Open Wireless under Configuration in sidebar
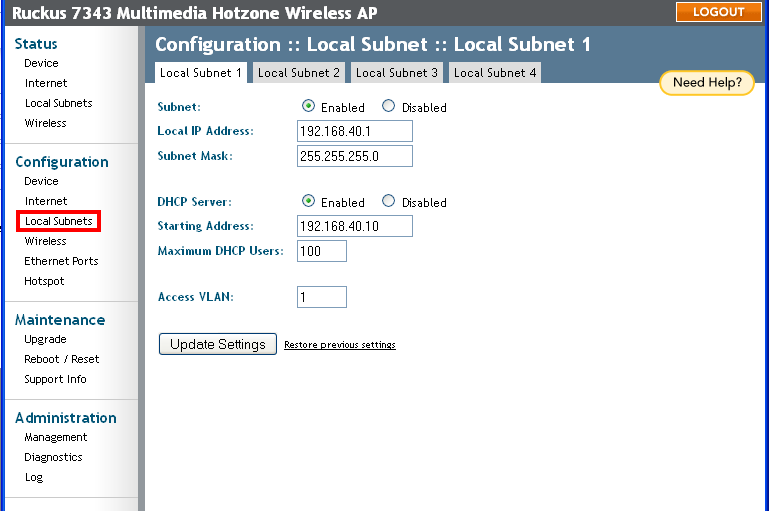769x511 pixels. 46,241
